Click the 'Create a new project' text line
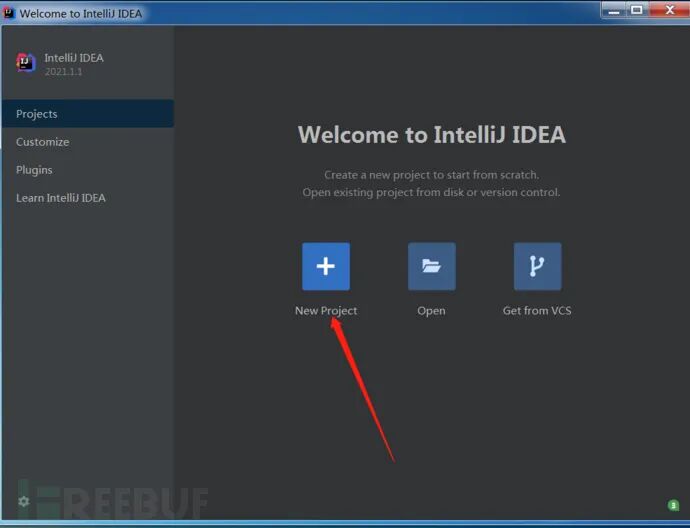This screenshot has height=528, width=690. pos(432,175)
